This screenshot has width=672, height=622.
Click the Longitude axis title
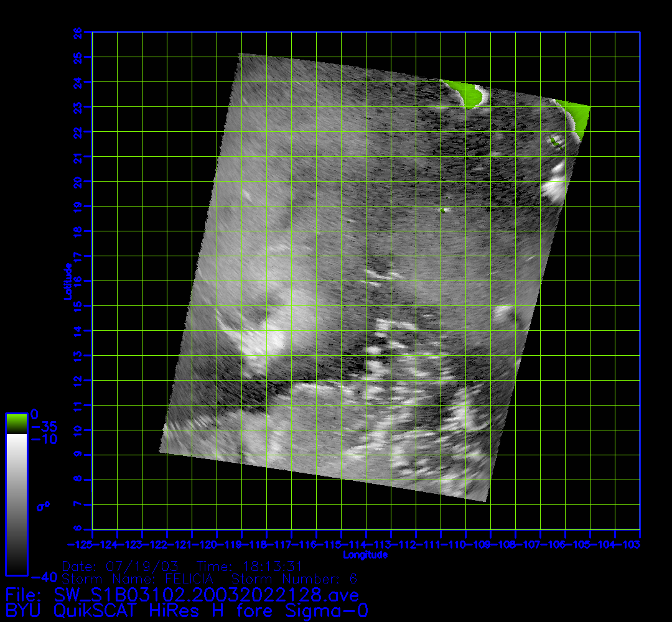pos(365,554)
